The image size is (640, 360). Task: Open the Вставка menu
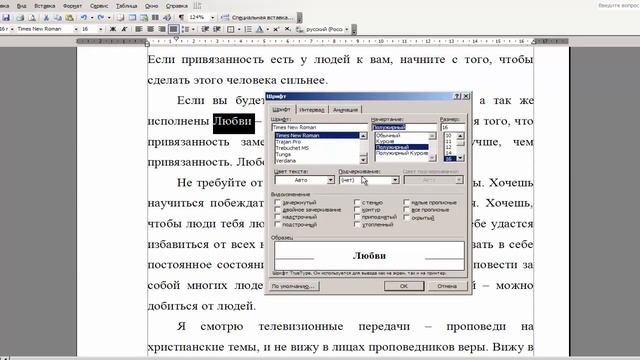click(x=44, y=6)
